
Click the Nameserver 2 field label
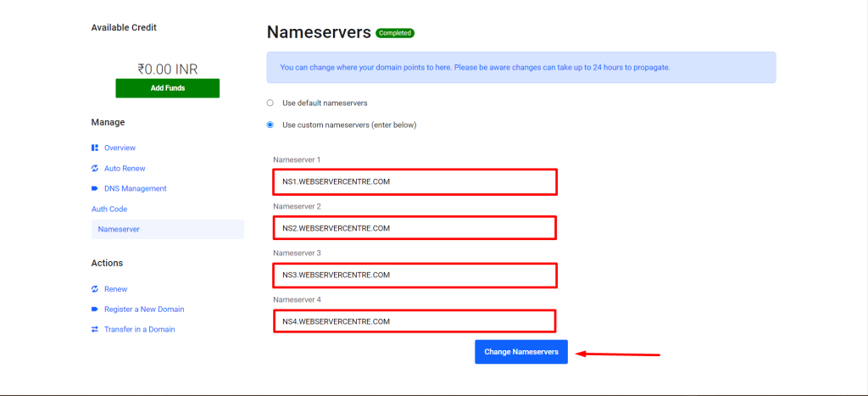[298, 206]
